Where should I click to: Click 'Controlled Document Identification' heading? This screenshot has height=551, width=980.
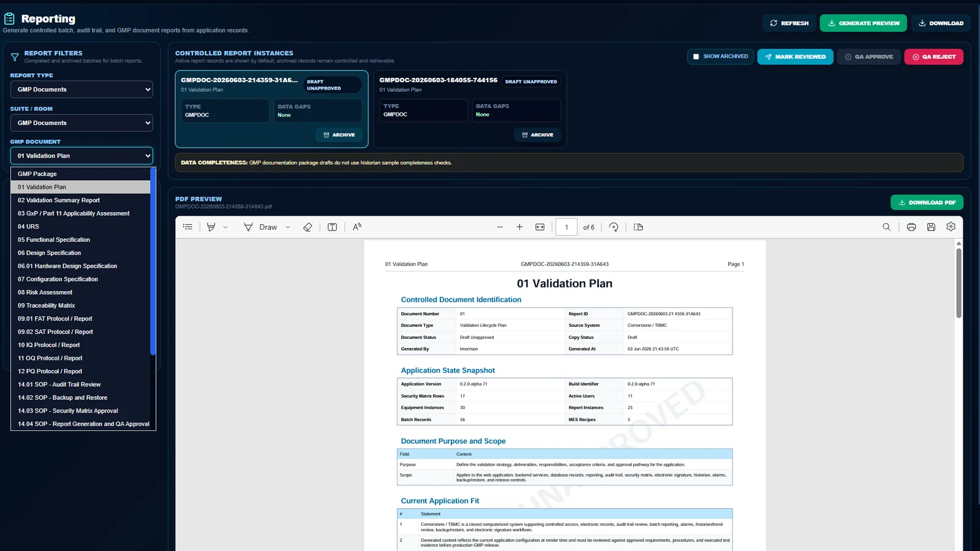tap(461, 300)
